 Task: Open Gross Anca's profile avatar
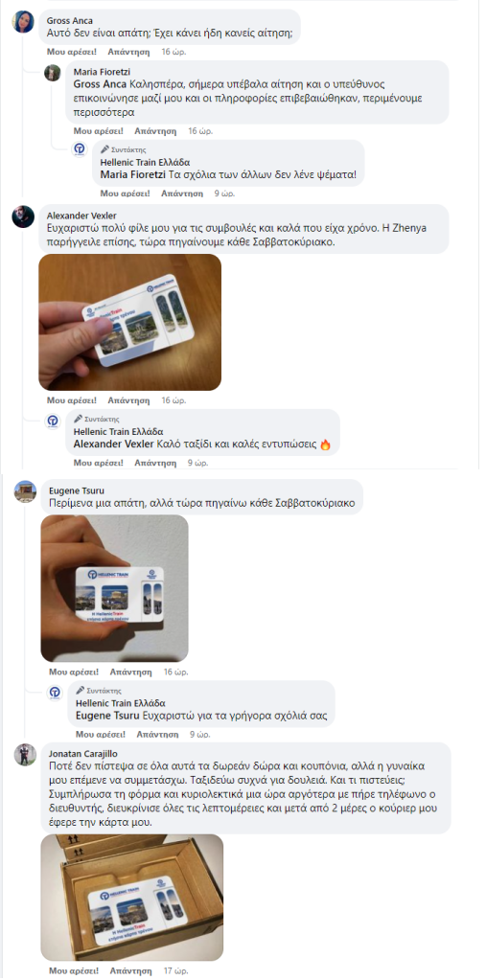pos(23,22)
